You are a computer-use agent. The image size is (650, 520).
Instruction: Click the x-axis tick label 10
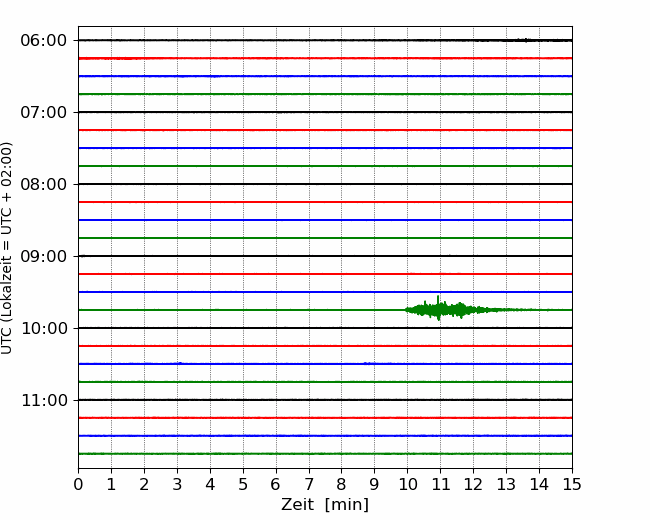[408, 484]
